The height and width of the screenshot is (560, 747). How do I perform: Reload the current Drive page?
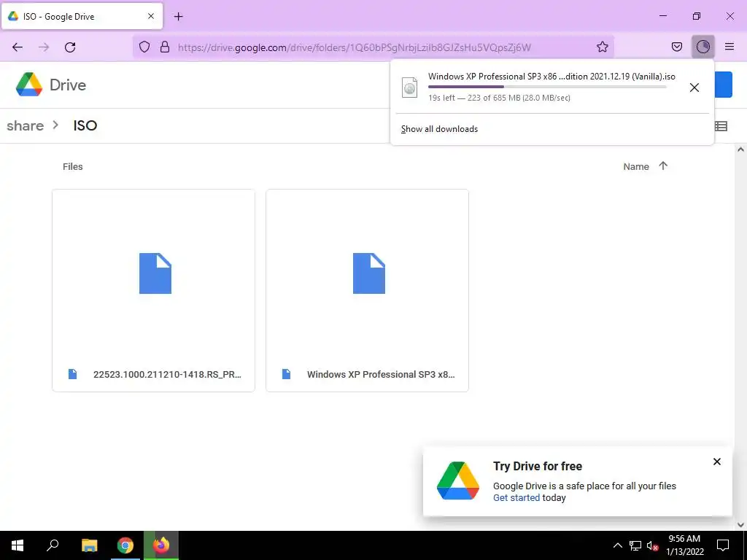pyautogui.click(x=70, y=47)
